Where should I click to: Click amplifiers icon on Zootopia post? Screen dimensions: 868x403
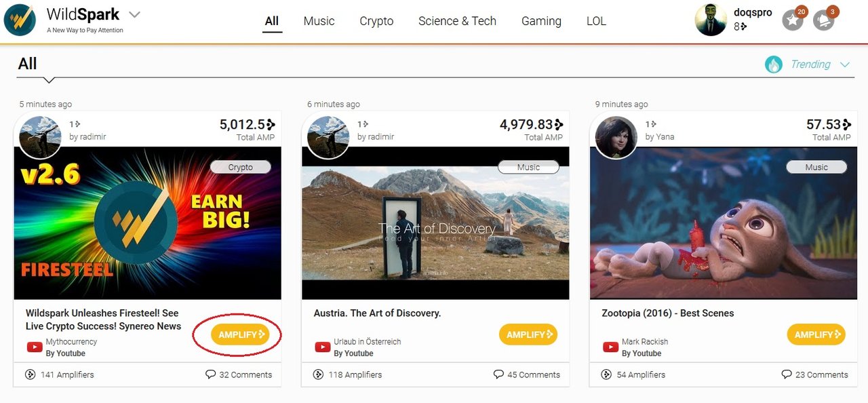tap(606, 375)
